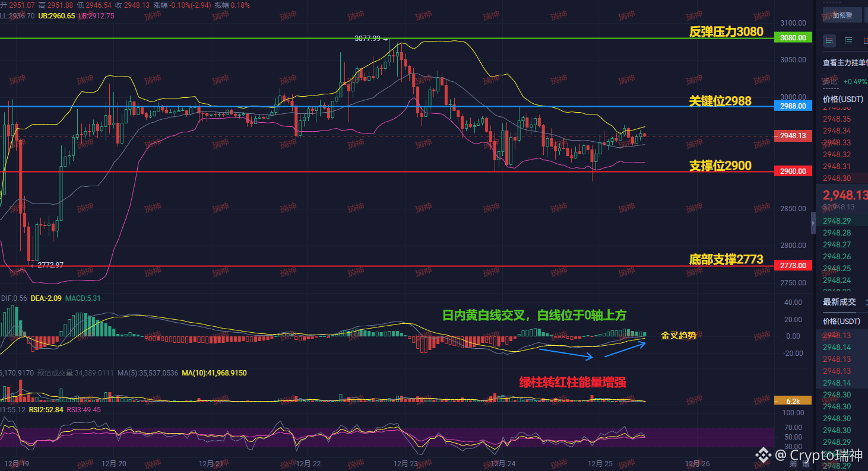This screenshot has height=471, width=868.
Task: Click the MA(5):35,537.0536 volume legend
Action: coord(148,373)
